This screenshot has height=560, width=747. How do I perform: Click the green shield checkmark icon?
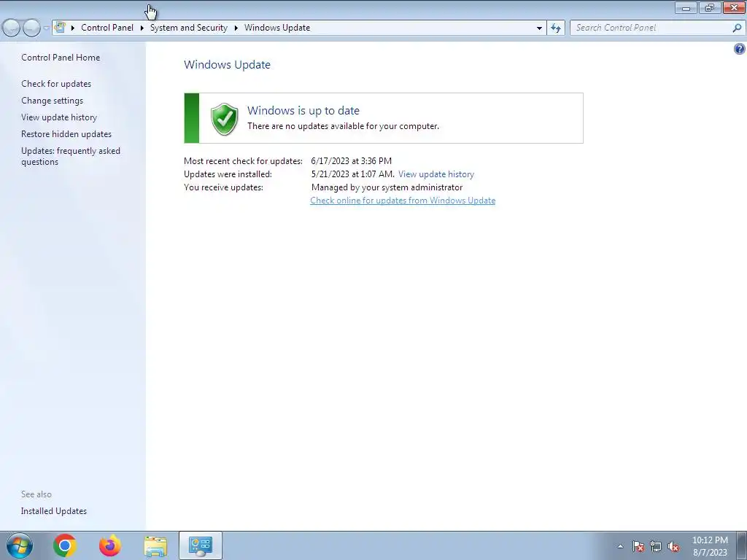[225, 119]
